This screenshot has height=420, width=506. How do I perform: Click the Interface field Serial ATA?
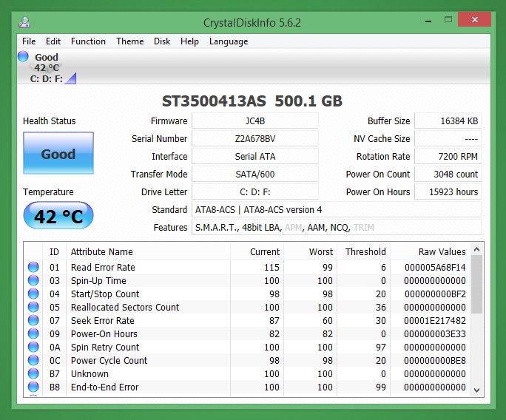point(255,157)
